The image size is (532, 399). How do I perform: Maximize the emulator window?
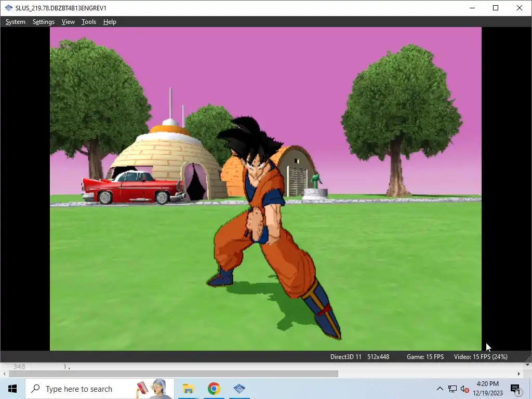(x=495, y=8)
